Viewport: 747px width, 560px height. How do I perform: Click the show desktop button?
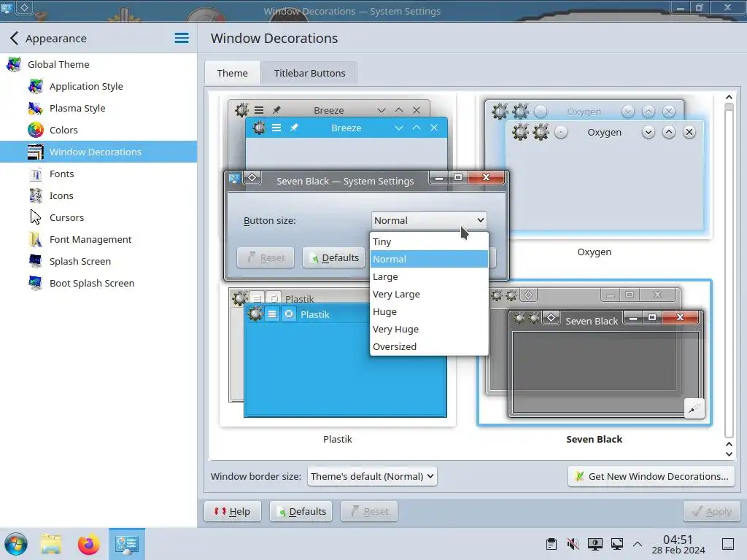click(728, 544)
